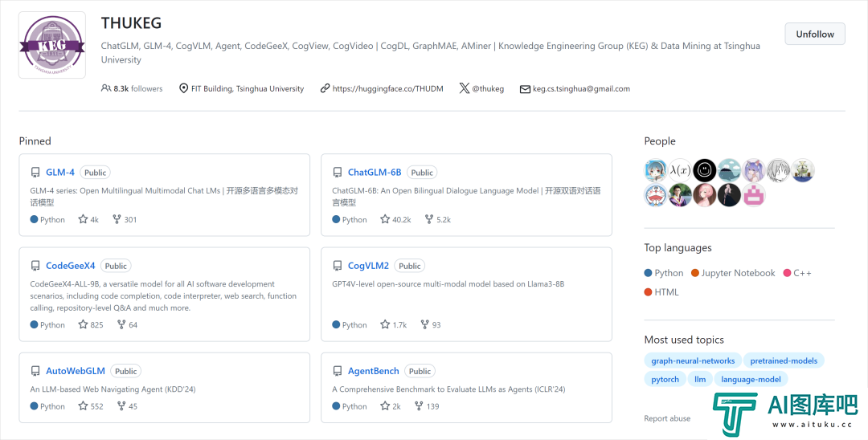Select the language-model topic tag
This screenshot has width=868, height=440.
point(751,379)
